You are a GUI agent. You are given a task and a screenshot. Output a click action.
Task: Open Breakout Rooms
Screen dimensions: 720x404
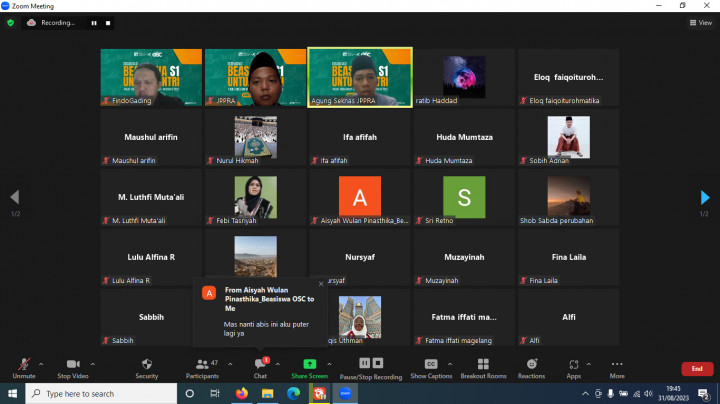(x=484, y=367)
